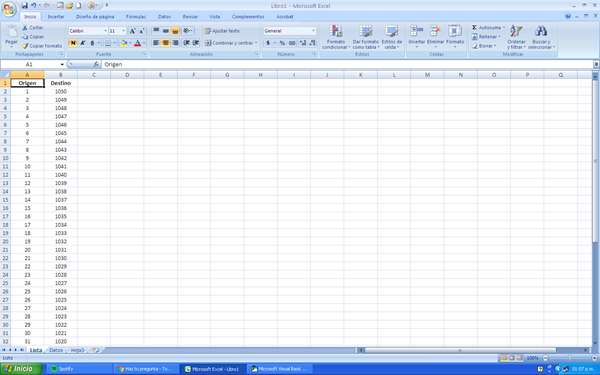Toggle bold formatting with the N button

(73, 43)
